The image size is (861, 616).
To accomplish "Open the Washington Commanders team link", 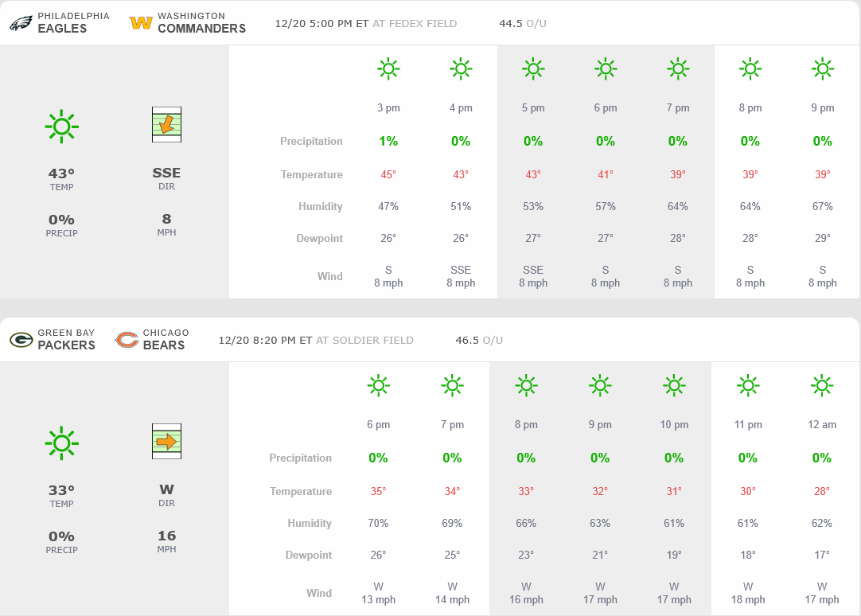I will pyautogui.click(x=201, y=22).
